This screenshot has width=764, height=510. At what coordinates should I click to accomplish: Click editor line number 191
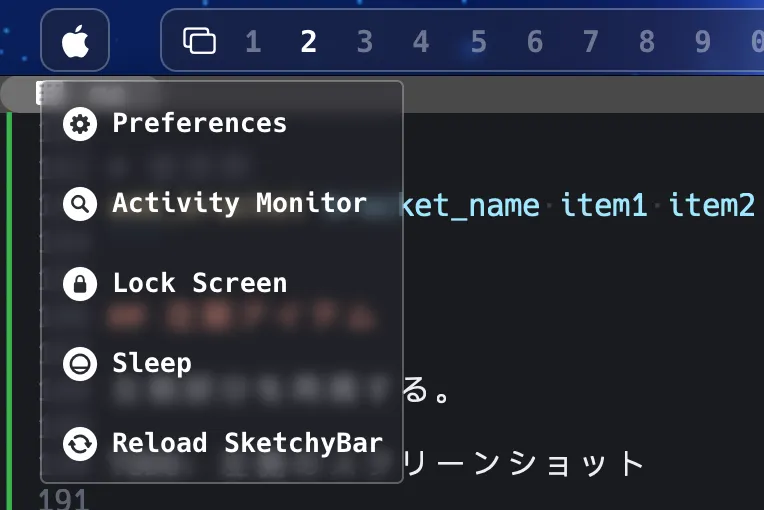pyautogui.click(x=64, y=499)
